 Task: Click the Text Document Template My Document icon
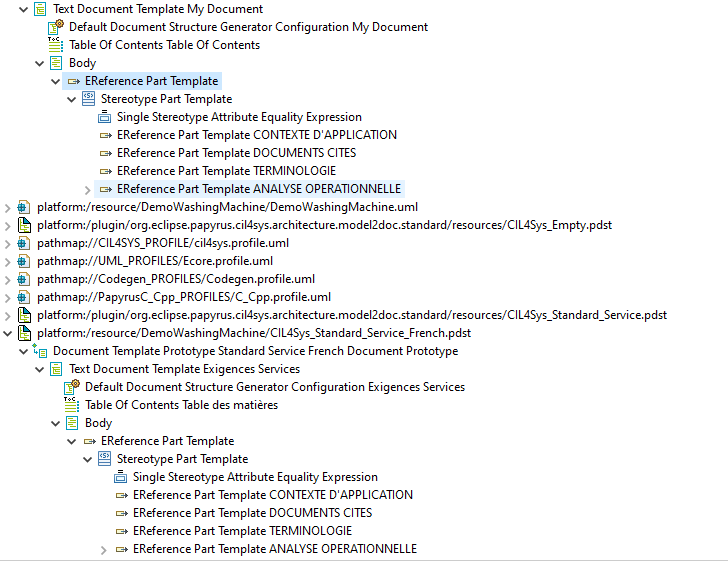(x=40, y=9)
